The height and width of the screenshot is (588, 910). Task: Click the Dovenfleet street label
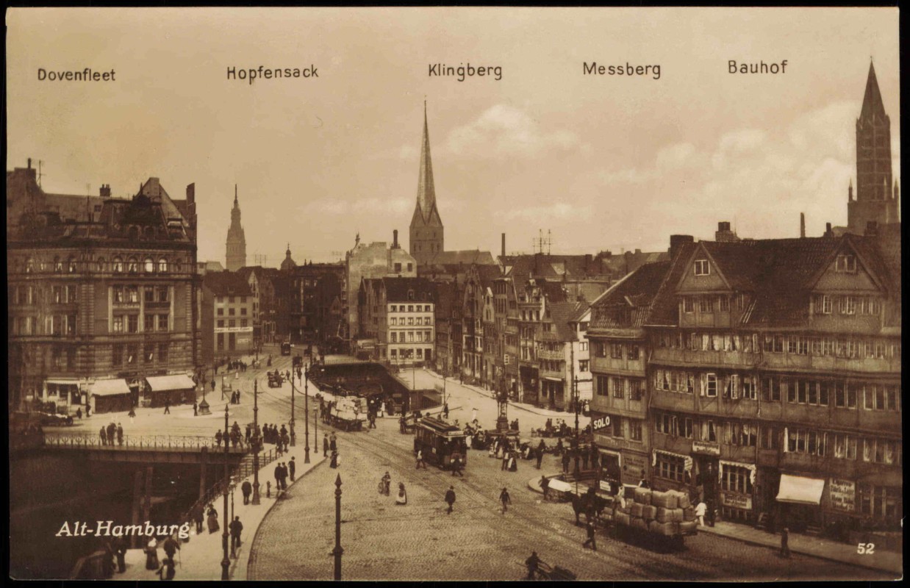(x=76, y=74)
